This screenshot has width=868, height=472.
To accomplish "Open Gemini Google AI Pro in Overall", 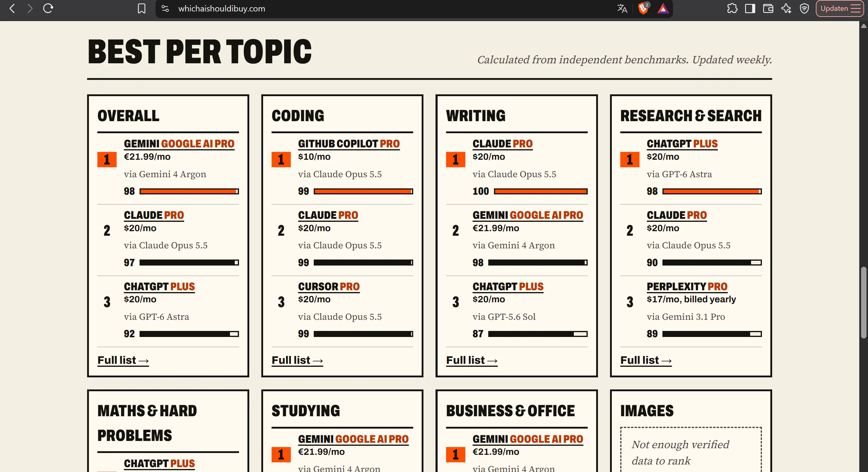I will [179, 144].
